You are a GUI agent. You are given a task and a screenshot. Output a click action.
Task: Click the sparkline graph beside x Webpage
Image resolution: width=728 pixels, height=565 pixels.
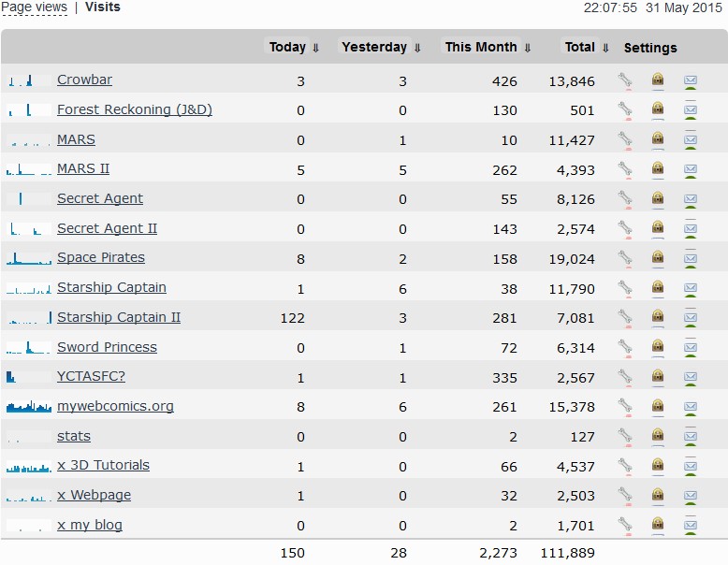tap(29, 496)
